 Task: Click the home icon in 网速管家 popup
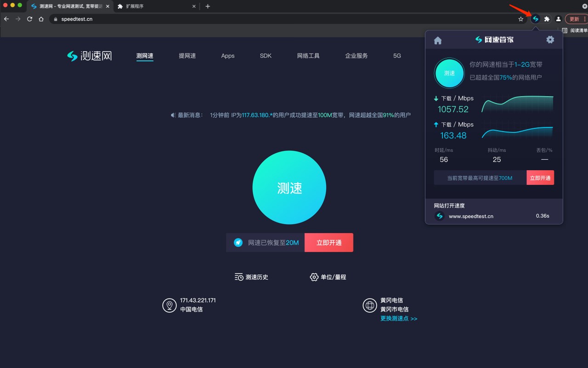pyautogui.click(x=438, y=40)
